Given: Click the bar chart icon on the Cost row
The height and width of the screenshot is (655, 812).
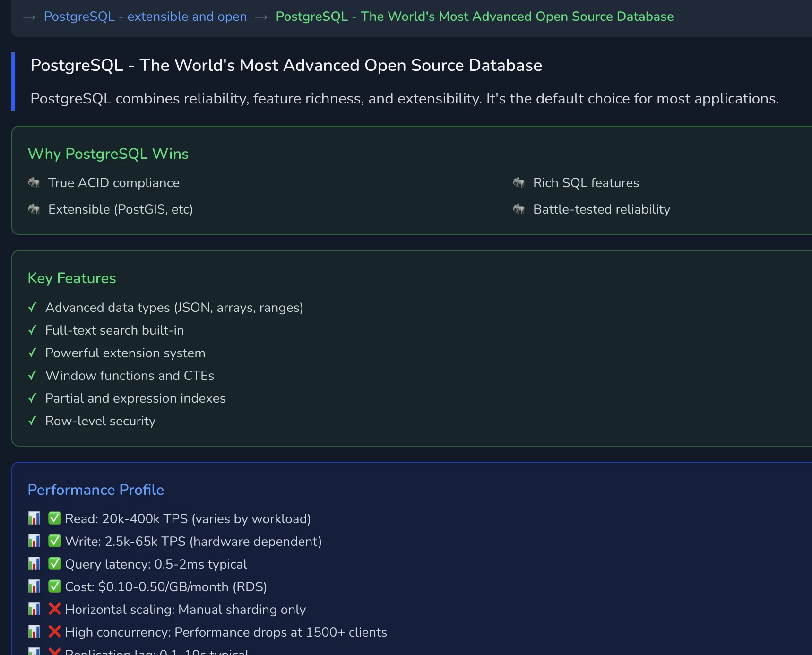Looking at the screenshot, I should click(x=34, y=586).
